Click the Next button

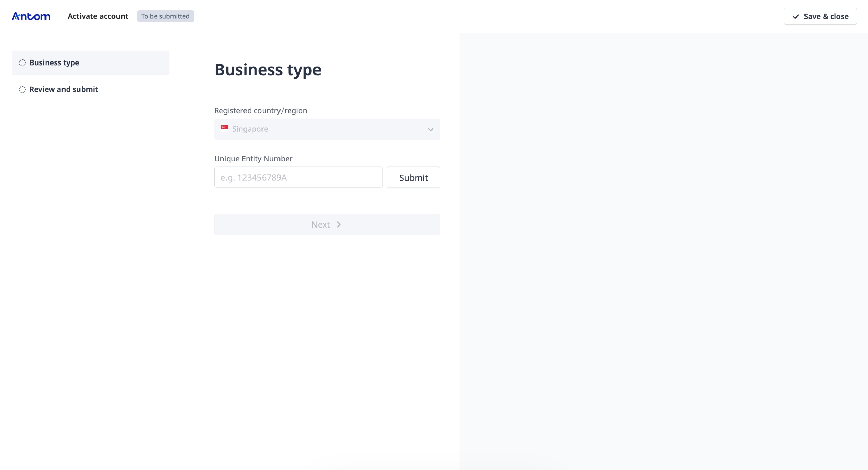point(327,224)
